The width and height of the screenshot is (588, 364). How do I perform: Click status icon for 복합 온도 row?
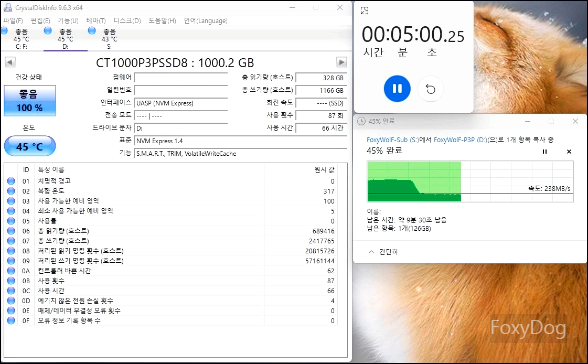point(11,191)
